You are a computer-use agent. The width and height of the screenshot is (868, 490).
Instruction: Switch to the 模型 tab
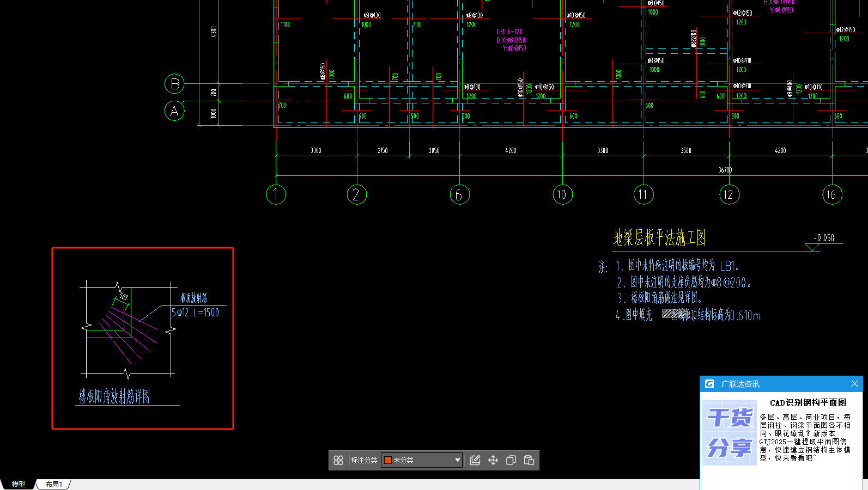[x=19, y=484]
